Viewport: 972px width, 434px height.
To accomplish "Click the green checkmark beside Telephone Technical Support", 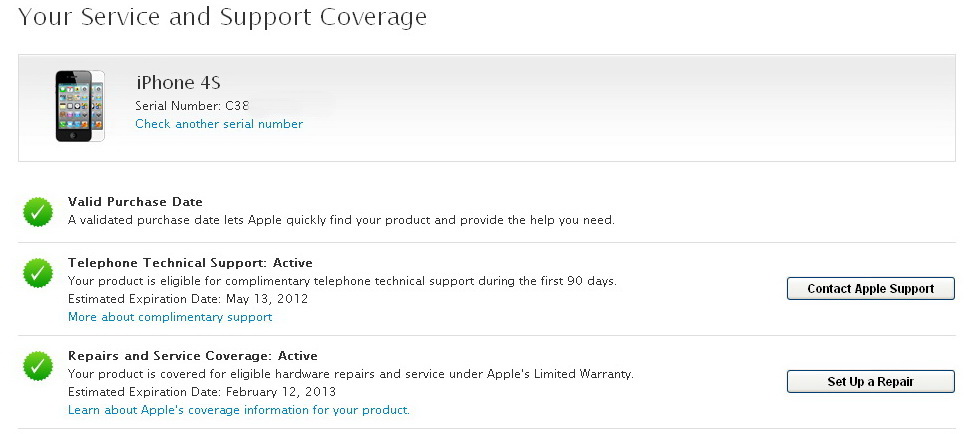I will coord(38,273).
